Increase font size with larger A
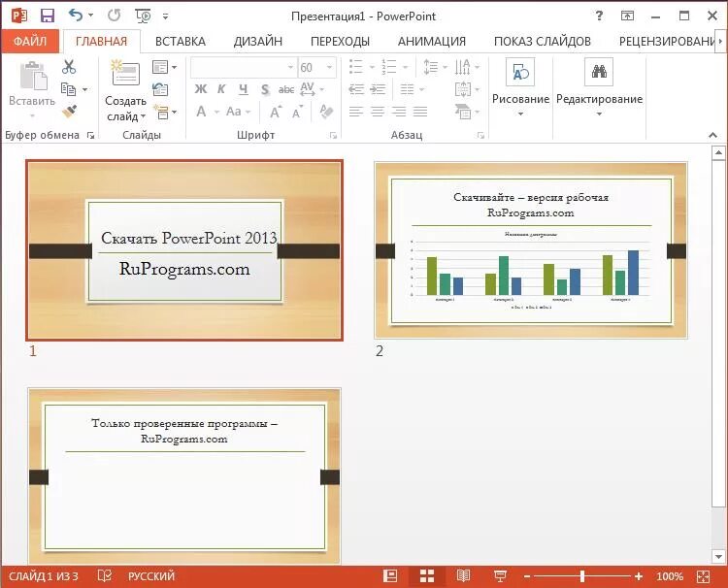Viewport: 728px width, 588px height. click(x=276, y=112)
